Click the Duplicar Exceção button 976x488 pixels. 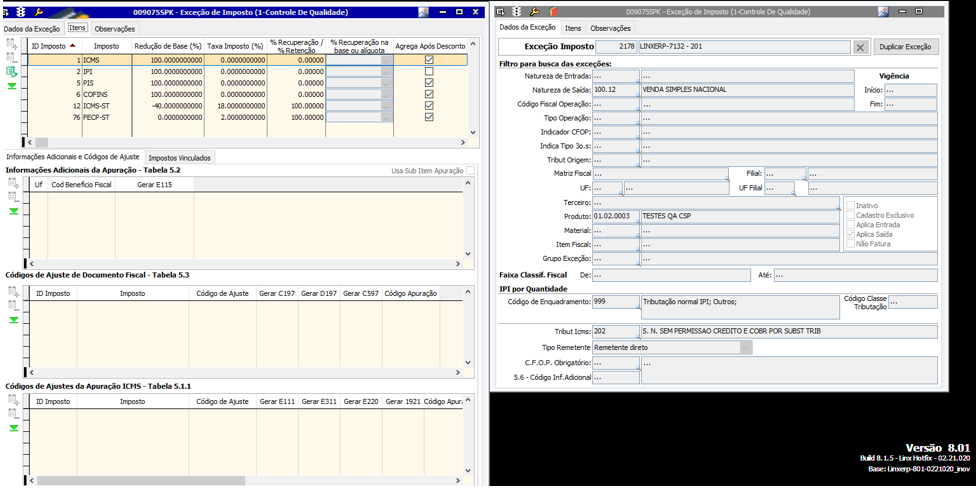[x=906, y=47]
